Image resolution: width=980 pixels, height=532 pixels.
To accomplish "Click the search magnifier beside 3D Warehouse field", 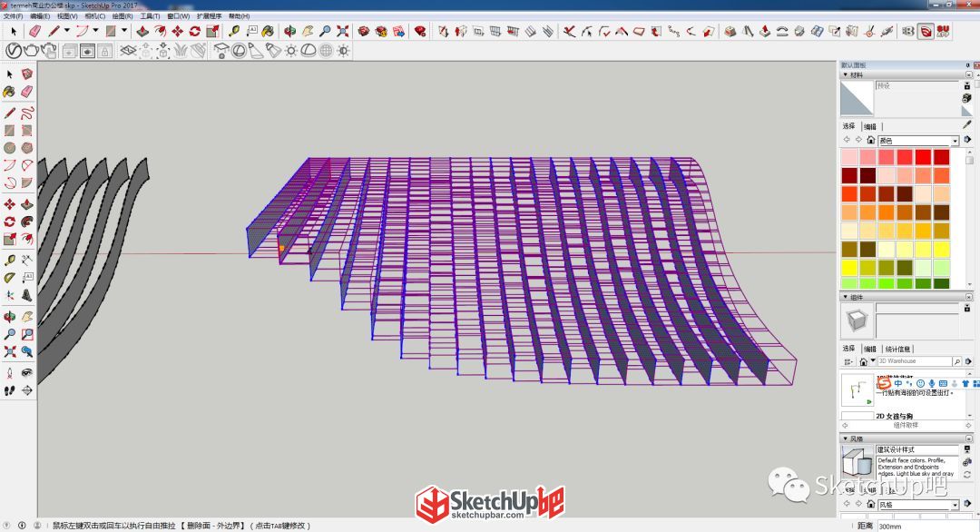I will click(957, 361).
